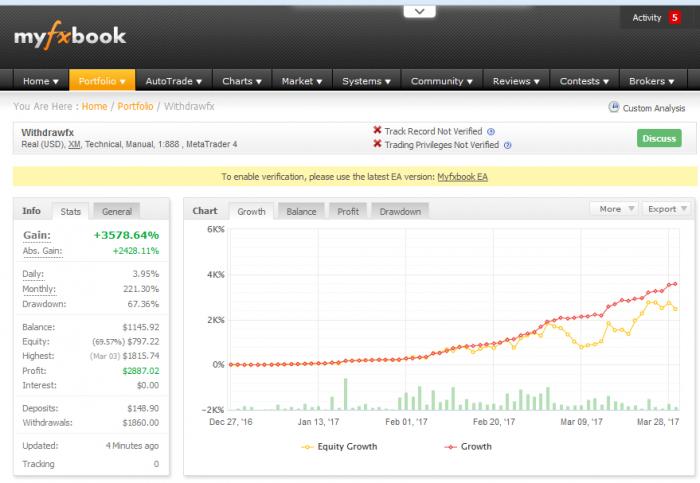Viewport: 700px width, 483px height.
Task: Click the tallest green bar in January
Action: coord(346,395)
